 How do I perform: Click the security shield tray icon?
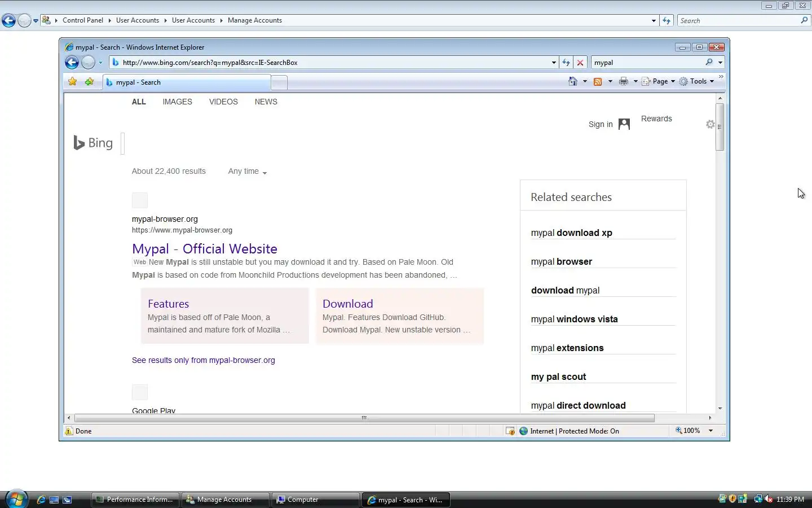(732, 499)
